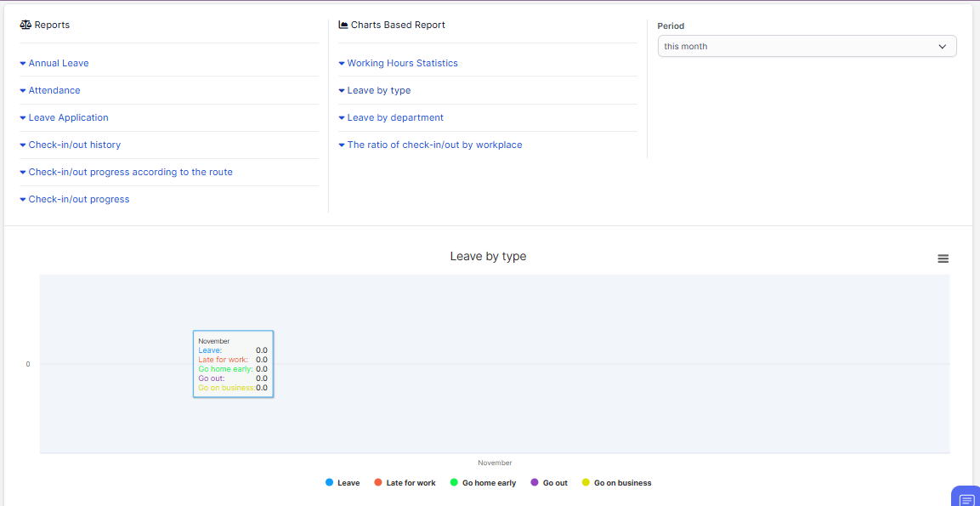Image resolution: width=980 pixels, height=506 pixels.
Task: Open the Leave Application report
Action: 68,118
